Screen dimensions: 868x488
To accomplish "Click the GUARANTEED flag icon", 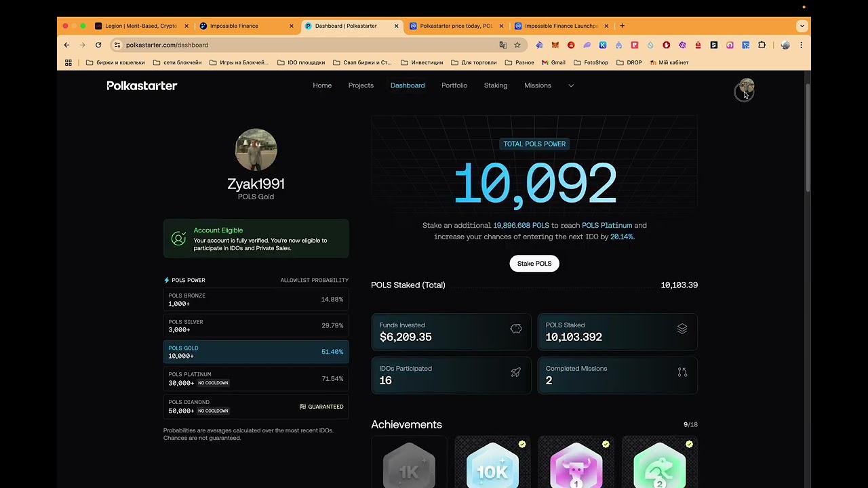I will pos(302,407).
